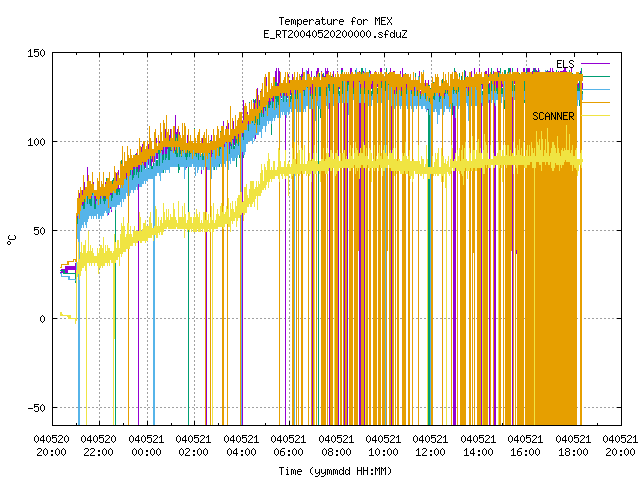Click the x-axis tick 040521 08:00

tap(336, 446)
